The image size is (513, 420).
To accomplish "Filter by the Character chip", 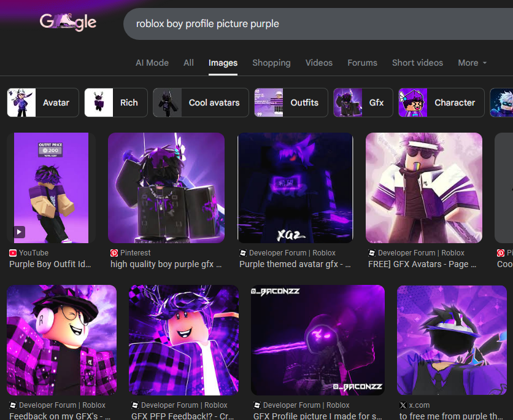I will (441, 103).
